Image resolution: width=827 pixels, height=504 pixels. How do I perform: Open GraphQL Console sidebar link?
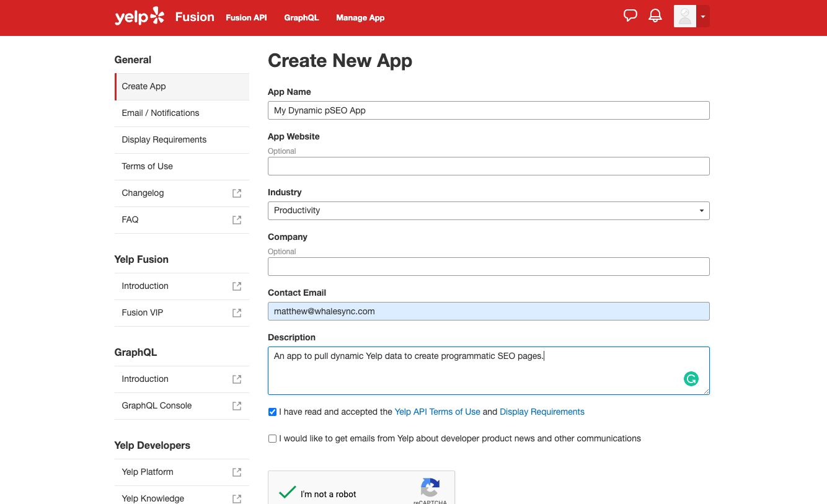coord(182,405)
